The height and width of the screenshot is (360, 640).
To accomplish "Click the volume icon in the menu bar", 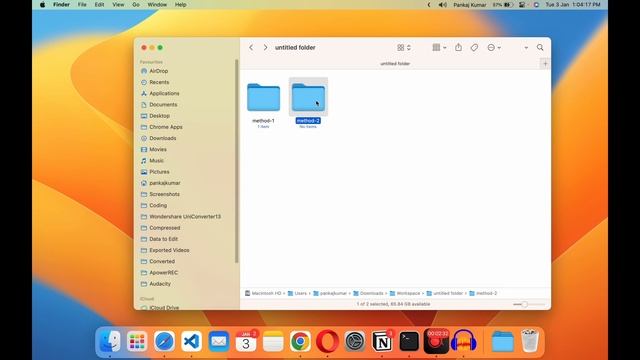I will [442, 5].
